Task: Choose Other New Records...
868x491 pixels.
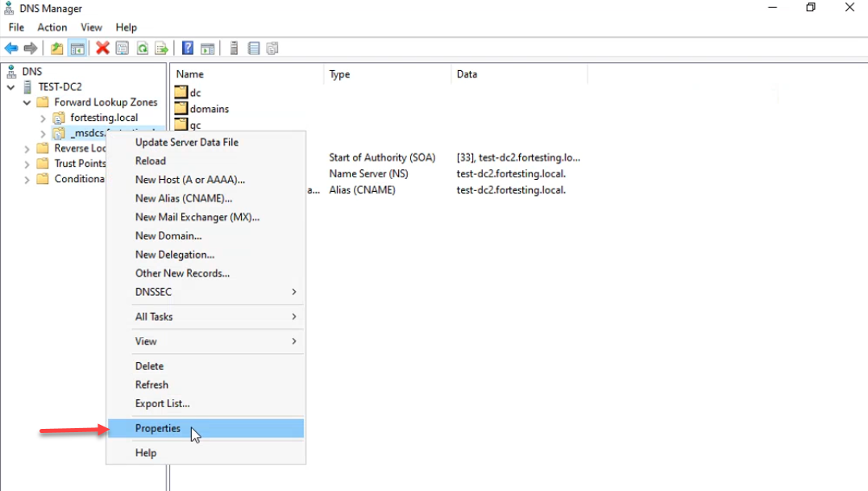Action: [206, 273]
